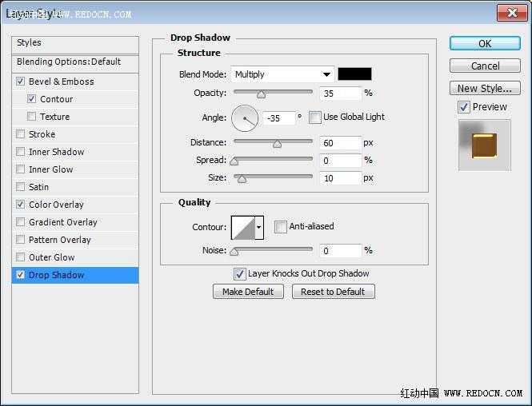Enable the Satin checkbox
This screenshot has height=406, width=532.
[20, 187]
